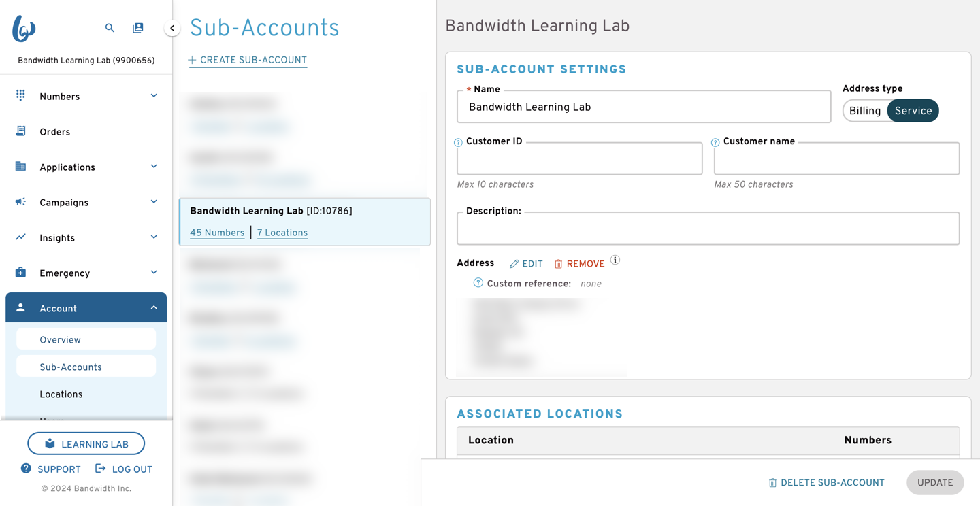Click the Custom reference help icon
Screen dimensions: 980x506
pos(478,283)
